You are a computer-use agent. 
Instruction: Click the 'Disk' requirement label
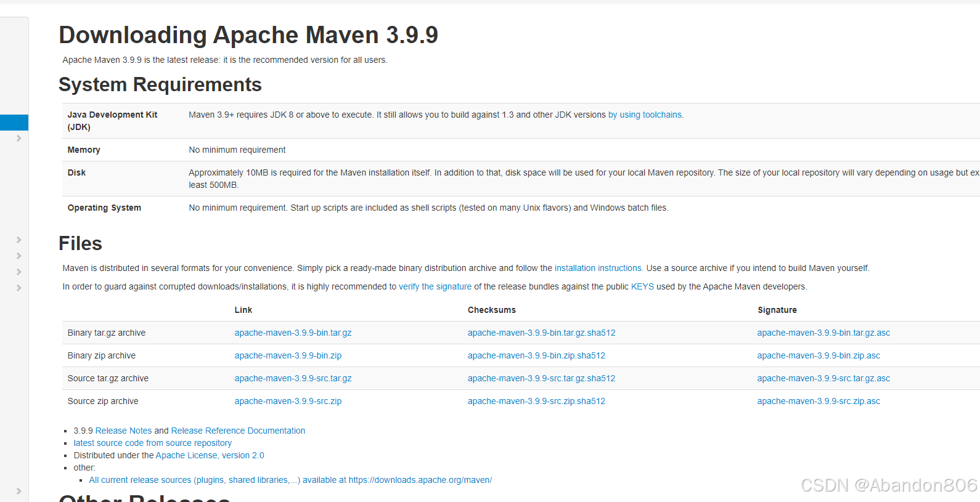76,172
